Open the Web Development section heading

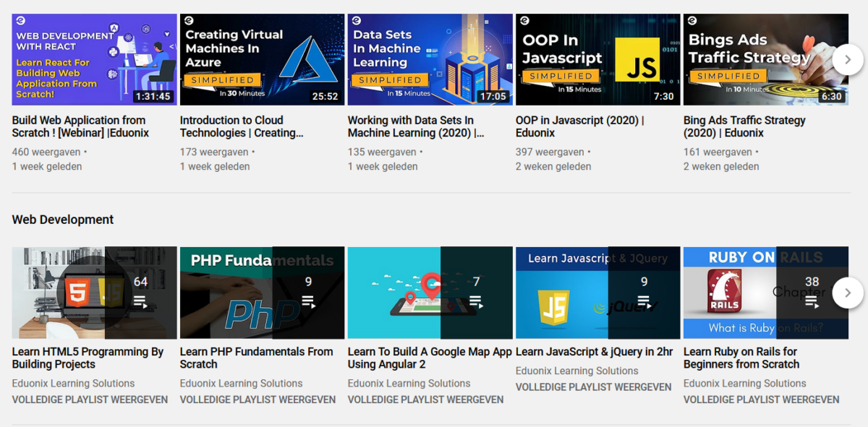coord(63,220)
